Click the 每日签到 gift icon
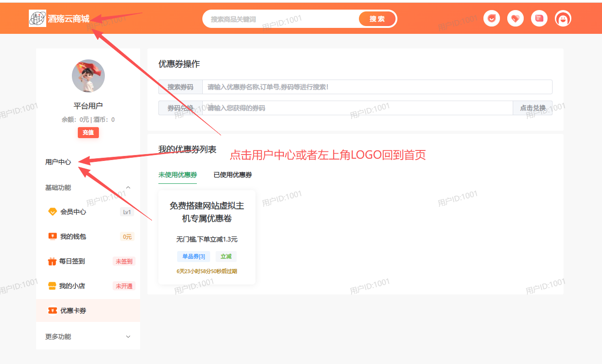This screenshot has height=364, width=602. (x=51, y=261)
